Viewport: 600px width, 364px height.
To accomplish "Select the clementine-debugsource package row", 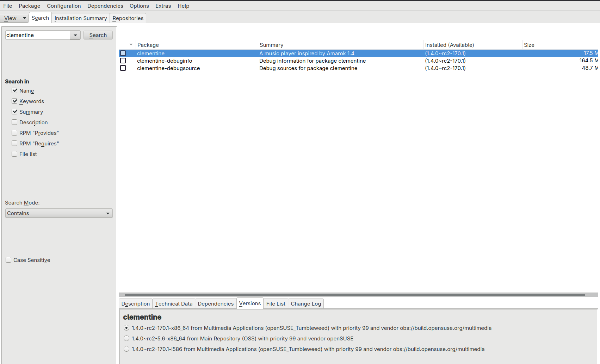I will [x=358, y=68].
